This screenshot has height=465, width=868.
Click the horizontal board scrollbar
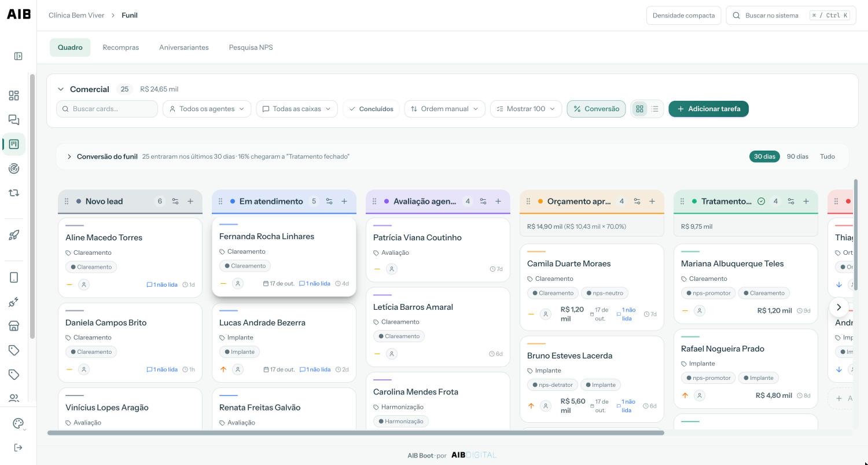pyautogui.click(x=356, y=433)
